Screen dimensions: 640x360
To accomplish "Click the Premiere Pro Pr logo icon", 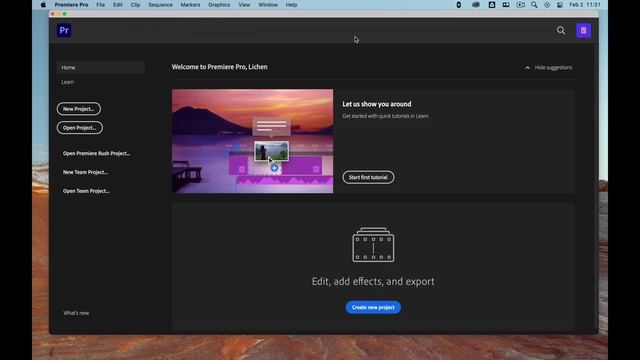I will (x=64, y=31).
